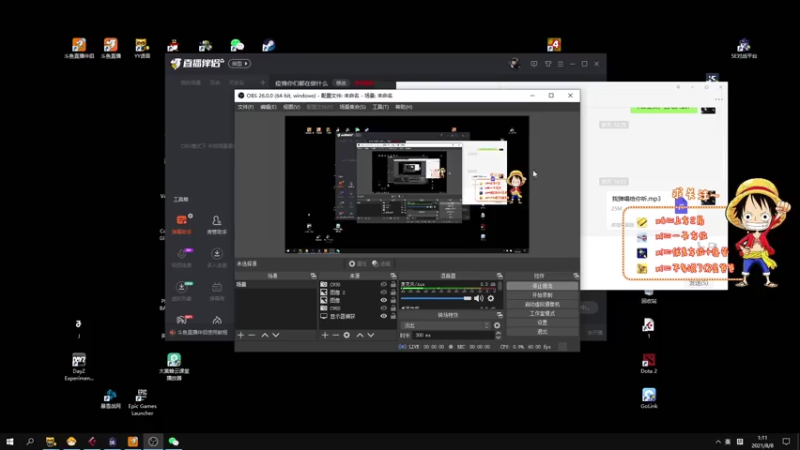
Task: Click the 修改 button beside stream title
Action: [341, 83]
